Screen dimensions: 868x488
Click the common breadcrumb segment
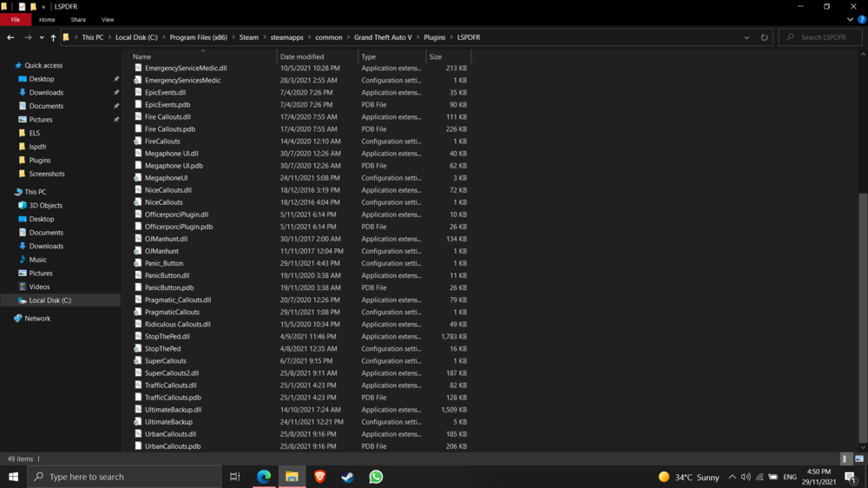(329, 37)
